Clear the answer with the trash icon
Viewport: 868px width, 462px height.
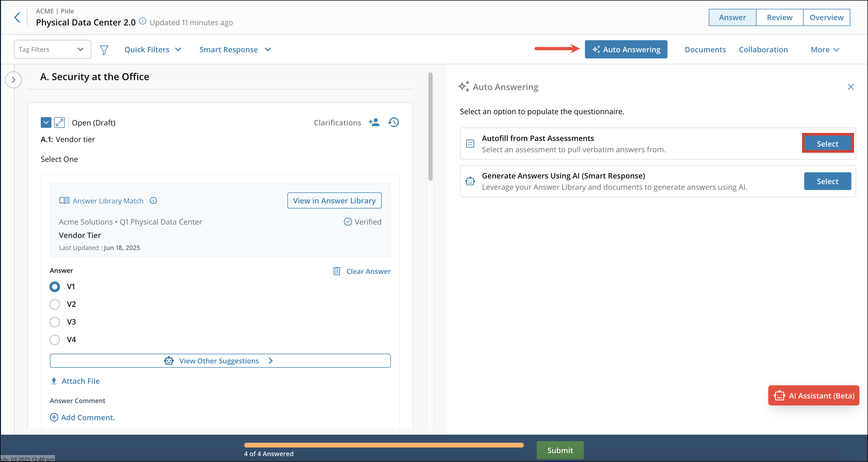(x=337, y=271)
